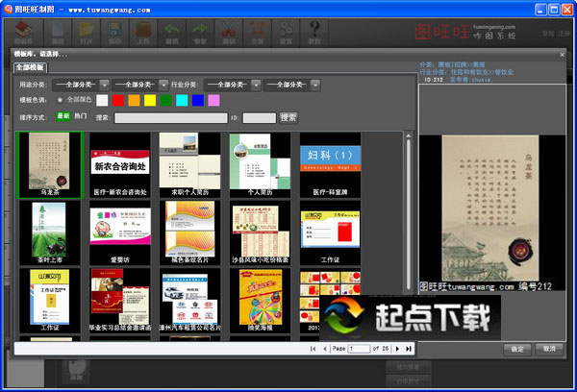This screenshot has height=392, width=577.
Task: Select the 茶叶上市 template thumbnail
Action: point(50,231)
